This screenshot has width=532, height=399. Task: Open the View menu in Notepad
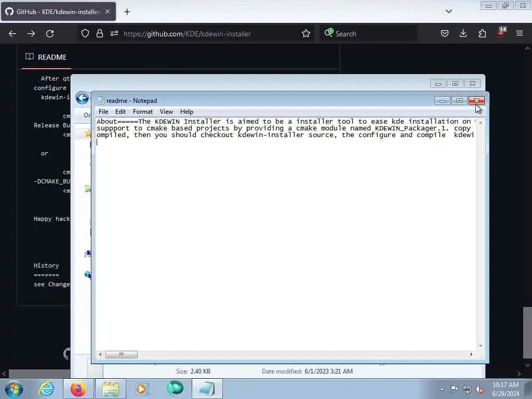[166, 112]
